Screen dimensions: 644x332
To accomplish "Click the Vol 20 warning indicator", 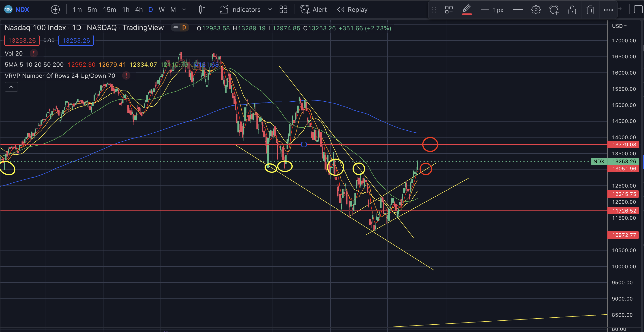I will (34, 53).
